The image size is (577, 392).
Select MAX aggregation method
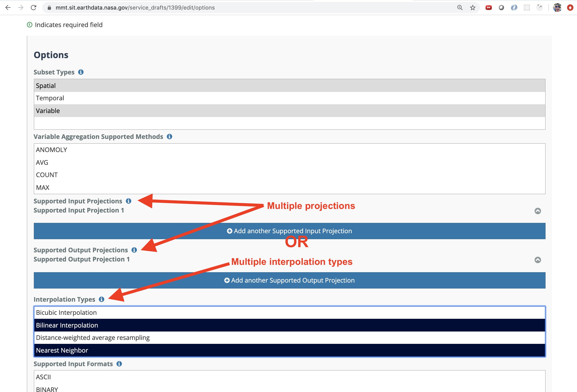pos(289,188)
